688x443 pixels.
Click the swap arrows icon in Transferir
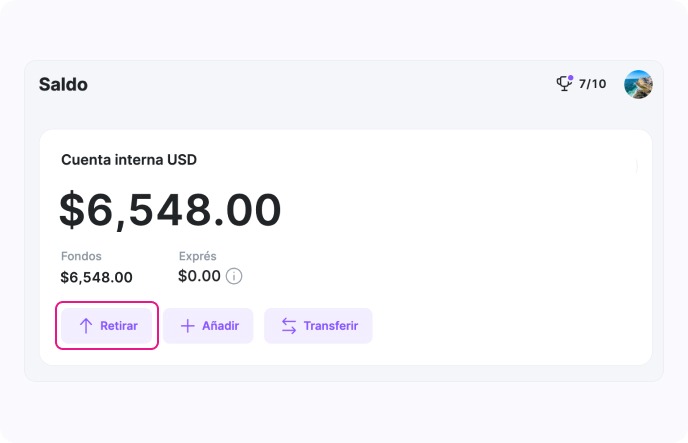[289, 326]
